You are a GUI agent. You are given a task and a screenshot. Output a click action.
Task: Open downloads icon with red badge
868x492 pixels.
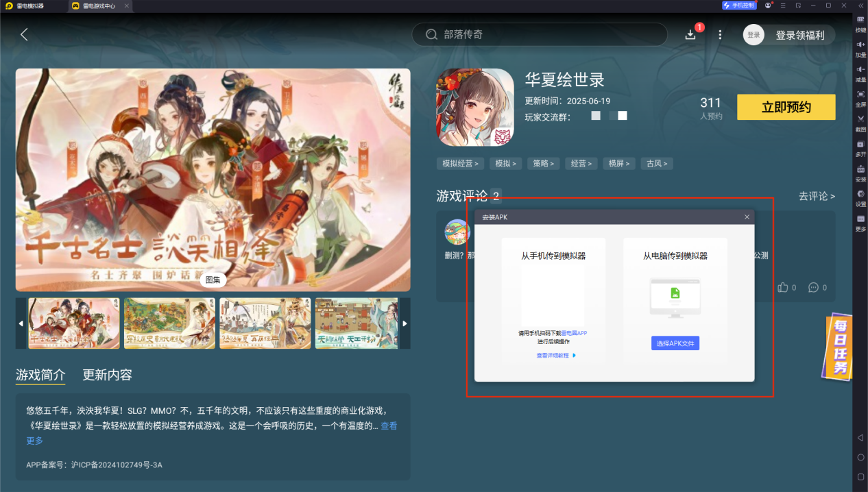pos(691,34)
